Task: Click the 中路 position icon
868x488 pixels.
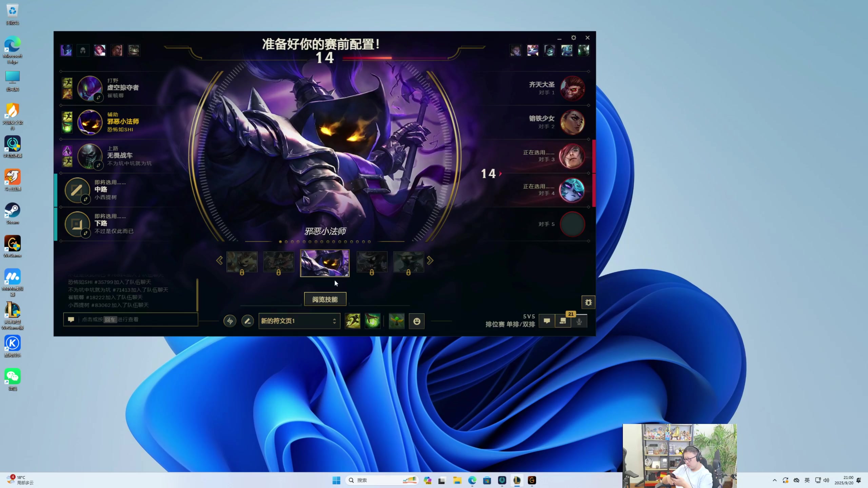Action: point(77,190)
